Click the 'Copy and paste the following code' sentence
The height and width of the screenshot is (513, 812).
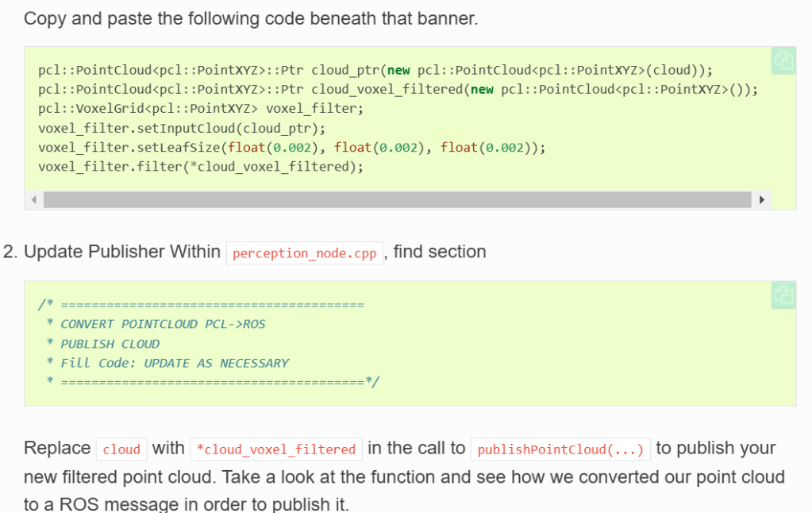[251, 18]
